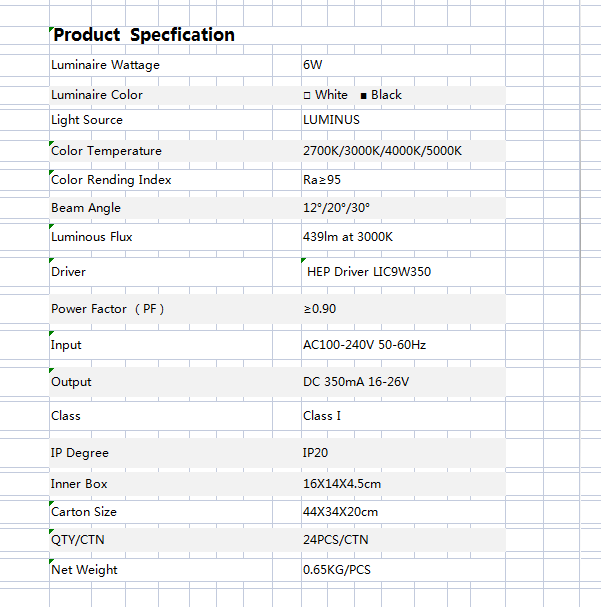
Task: Click the 439lm at 3000K cell
Action: (x=348, y=237)
